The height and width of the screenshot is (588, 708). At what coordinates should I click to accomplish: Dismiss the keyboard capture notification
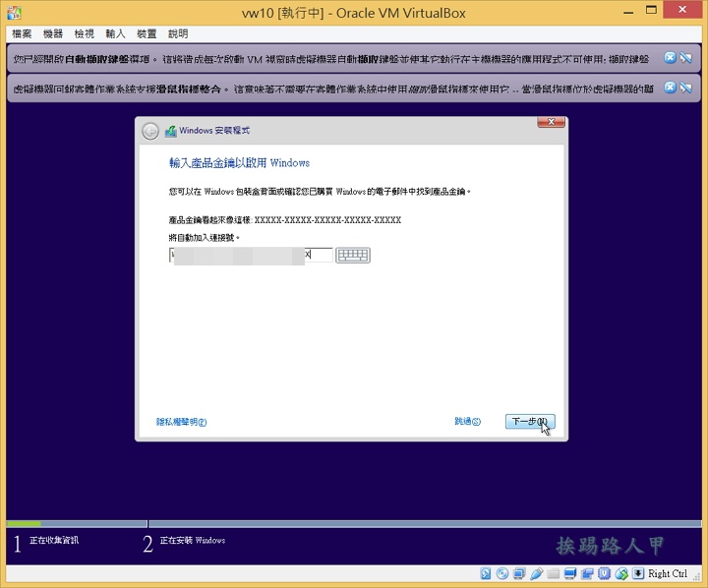tap(670, 57)
